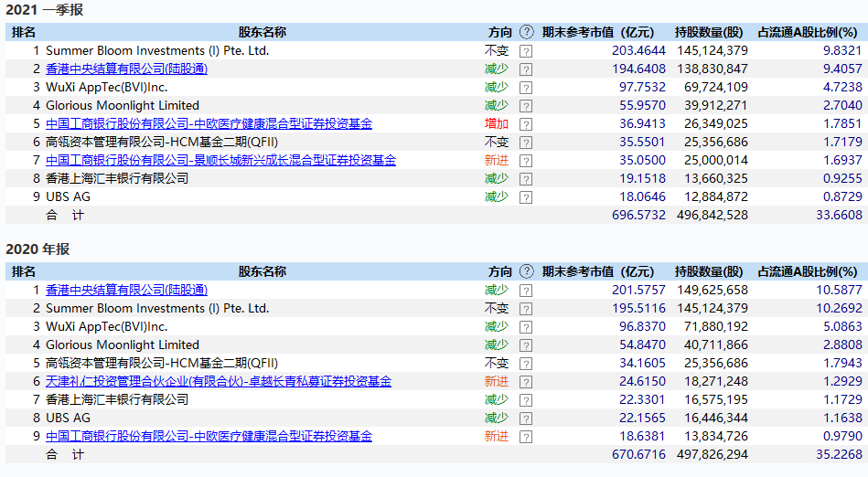This screenshot has width=868, height=477.
Task: Open the 景顺长城新兴成长混合型证券投资基金 link
Action: click(x=220, y=160)
